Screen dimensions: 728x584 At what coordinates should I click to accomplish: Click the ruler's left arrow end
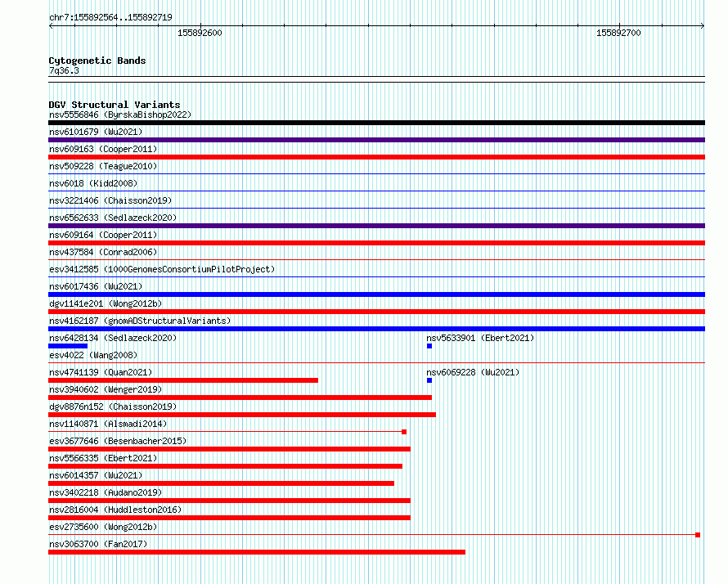tap(51, 26)
